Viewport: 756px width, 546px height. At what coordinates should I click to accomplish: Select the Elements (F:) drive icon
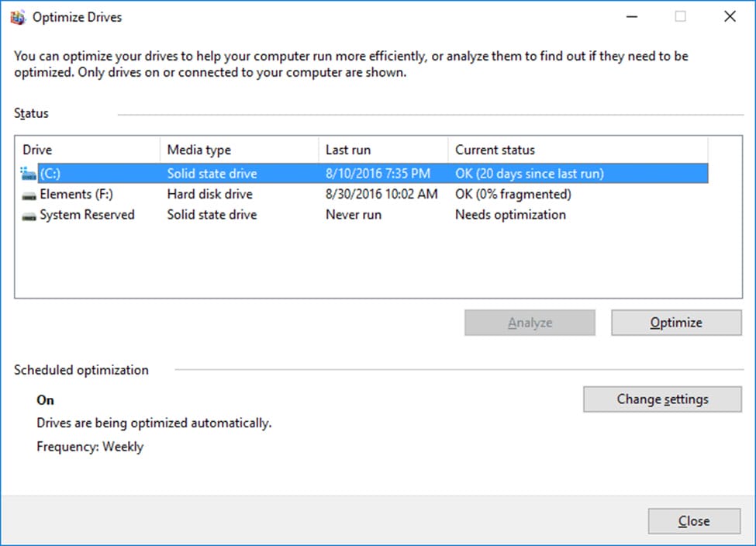click(29, 195)
